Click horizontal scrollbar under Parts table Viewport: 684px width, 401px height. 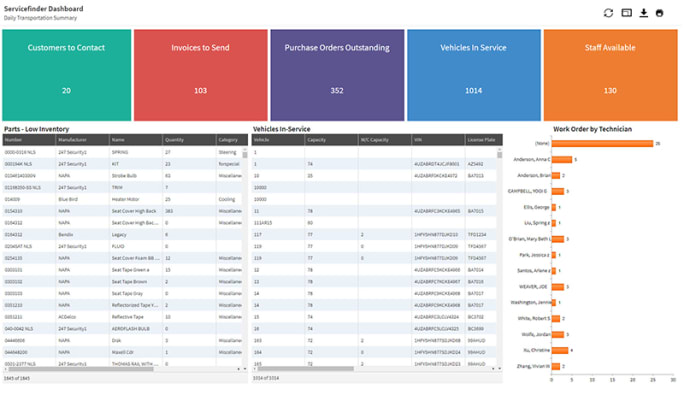(120, 369)
